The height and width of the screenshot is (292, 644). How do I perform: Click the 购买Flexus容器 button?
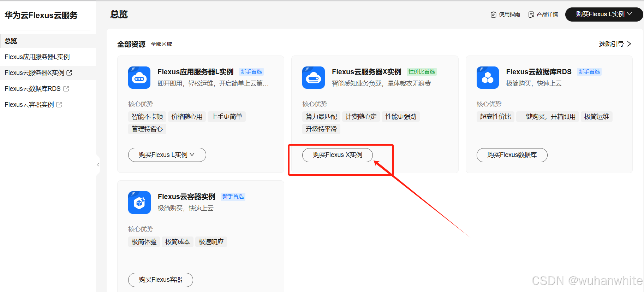[x=160, y=280]
